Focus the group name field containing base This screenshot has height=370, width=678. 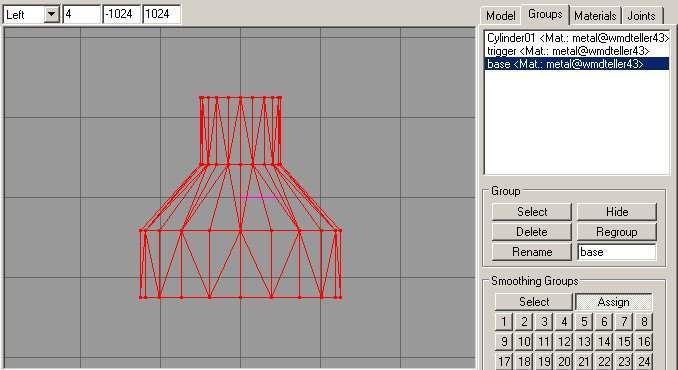tap(617, 252)
